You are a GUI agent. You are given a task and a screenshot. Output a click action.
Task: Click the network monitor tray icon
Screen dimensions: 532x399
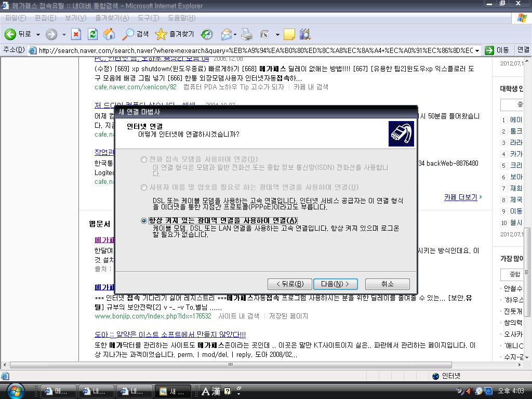point(488,391)
